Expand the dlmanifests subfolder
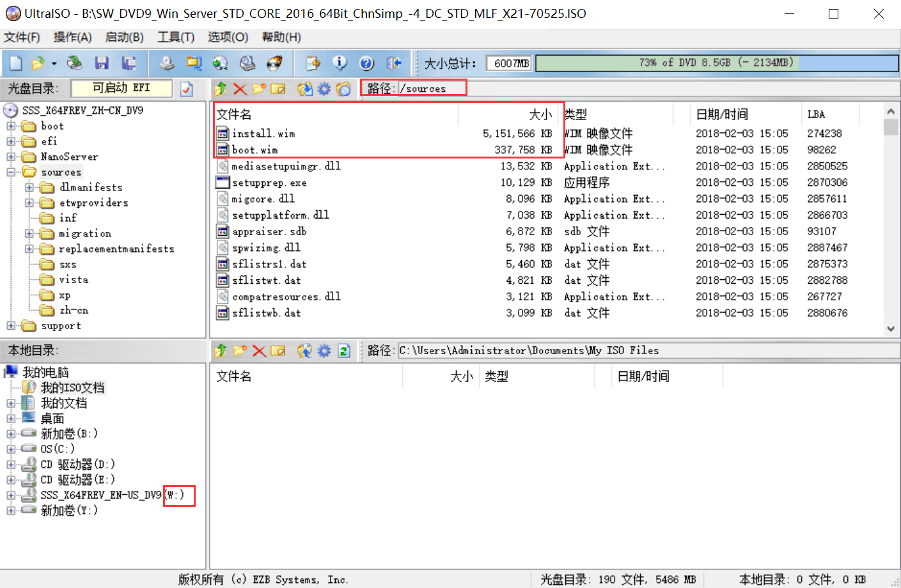Viewport: 901px width, 588px height. [29, 187]
